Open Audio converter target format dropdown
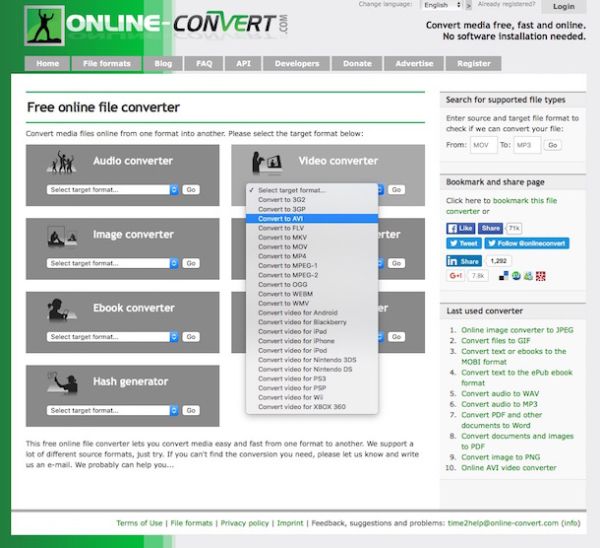 pos(112,190)
